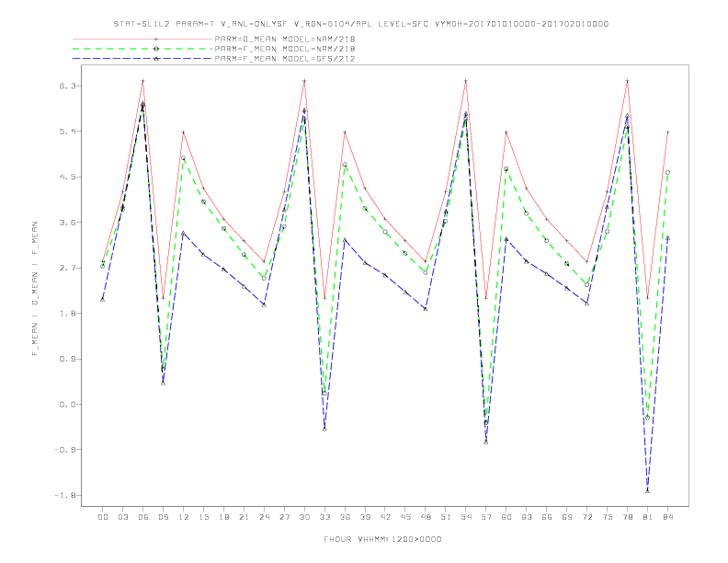Click y-axis tick label 2.7
This screenshot has width=728, height=563.
tap(66, 268)
